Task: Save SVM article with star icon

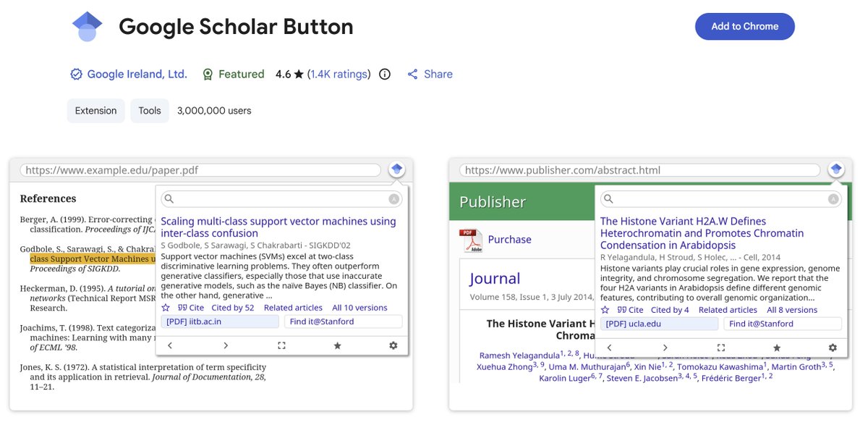Action: (166, 308)
